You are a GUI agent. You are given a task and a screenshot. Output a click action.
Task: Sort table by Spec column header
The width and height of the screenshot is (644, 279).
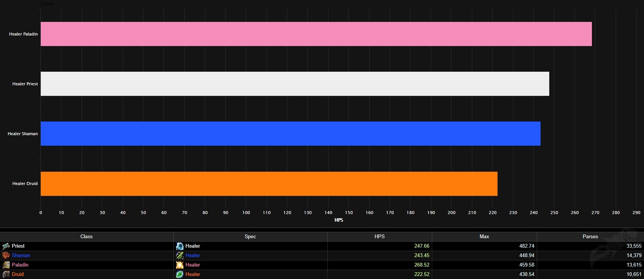(x=250, y=237)
